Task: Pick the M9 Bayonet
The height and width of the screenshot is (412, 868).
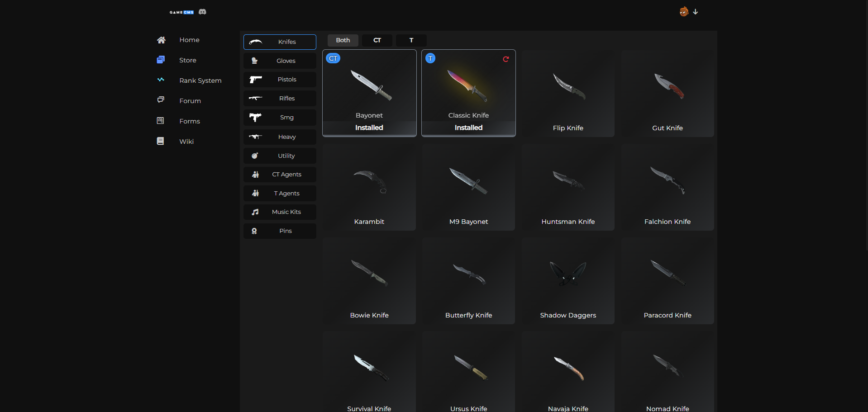Action: (468, 187)
